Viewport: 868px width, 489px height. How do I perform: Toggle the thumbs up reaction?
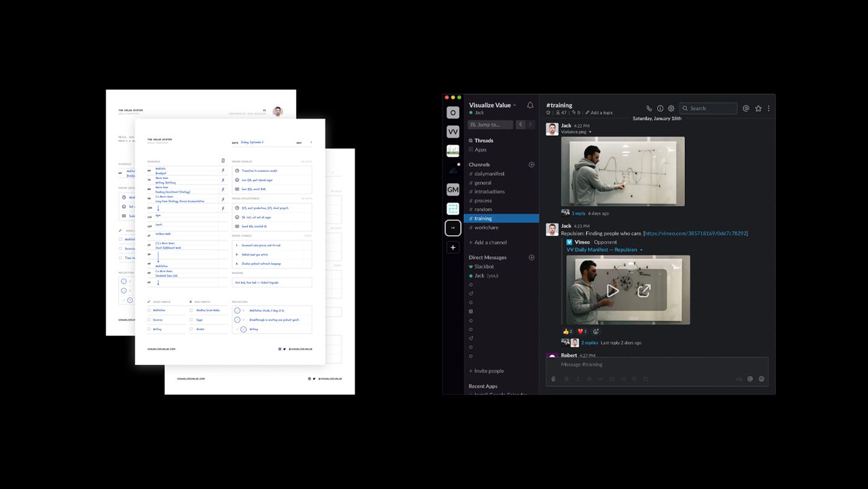coord(567,331)
